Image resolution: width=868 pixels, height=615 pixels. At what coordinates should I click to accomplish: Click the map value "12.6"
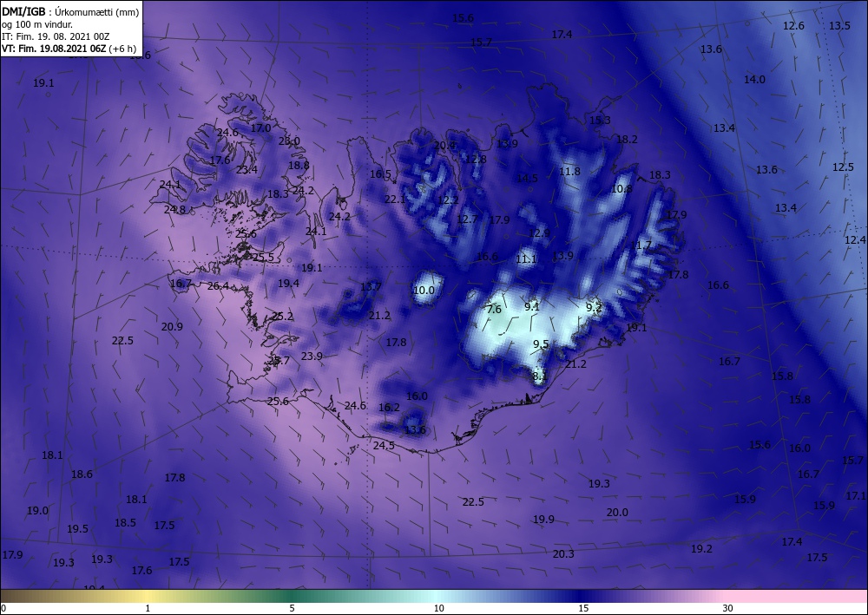[x=794, y=26]
